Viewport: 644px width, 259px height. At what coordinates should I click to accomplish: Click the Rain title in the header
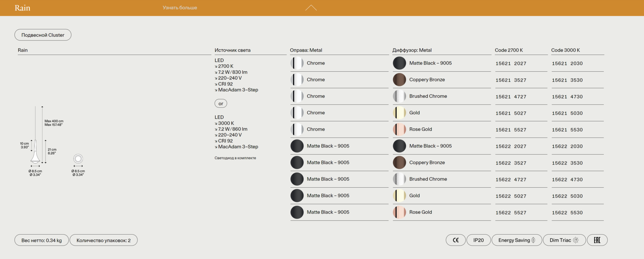pyautogui.click(x=22, y=8)
